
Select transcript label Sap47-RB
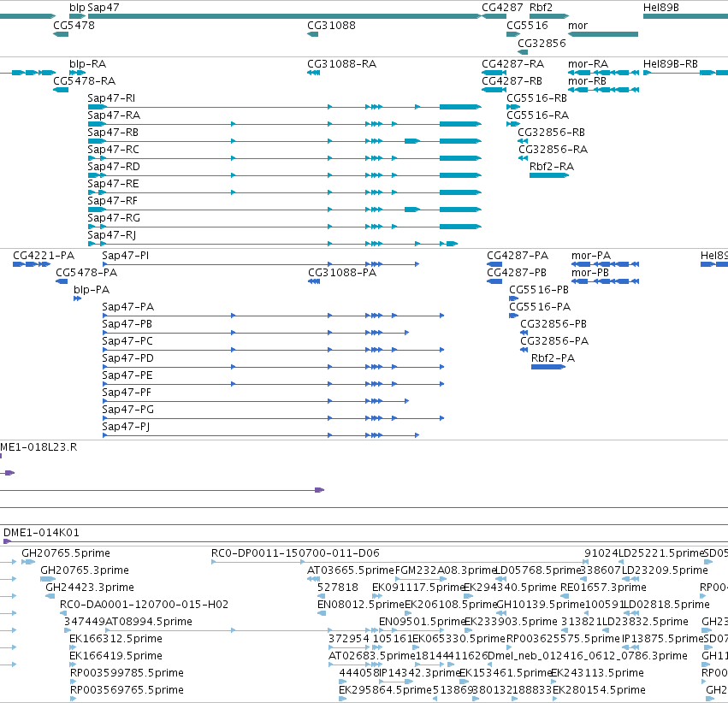113,133
